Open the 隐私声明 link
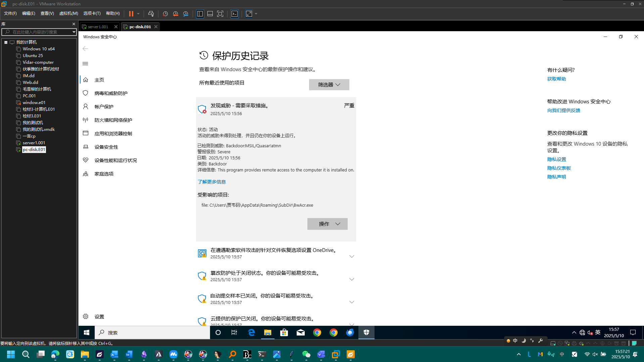 (556, 177)
